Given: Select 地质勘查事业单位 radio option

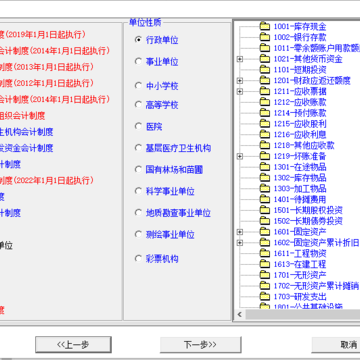Looking at the screenshot, I should 138,213.
